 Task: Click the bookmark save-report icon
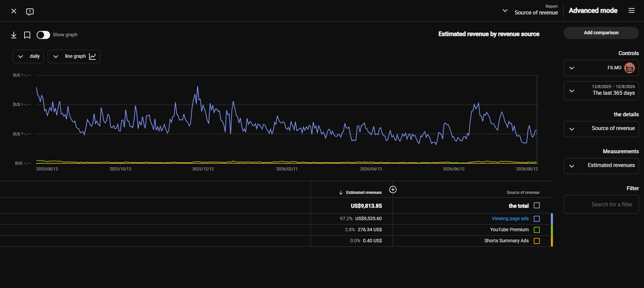click(x=27, y=35)
